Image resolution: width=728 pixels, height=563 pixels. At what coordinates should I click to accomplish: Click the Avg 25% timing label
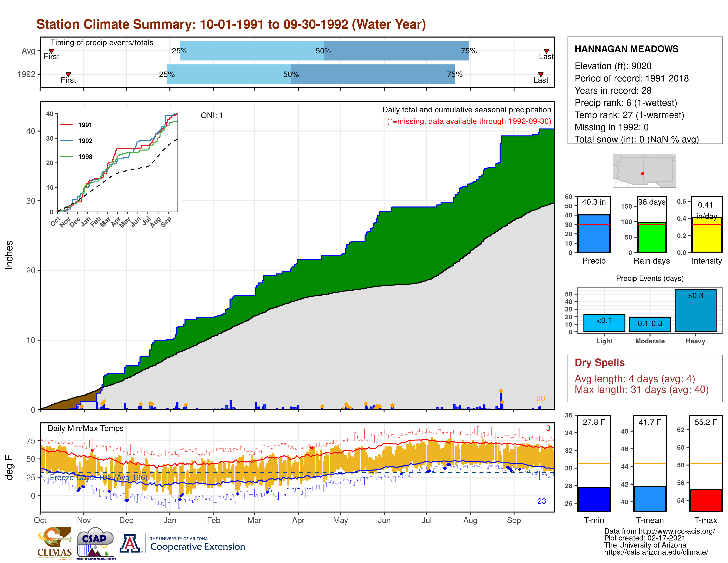click(179, 51)
